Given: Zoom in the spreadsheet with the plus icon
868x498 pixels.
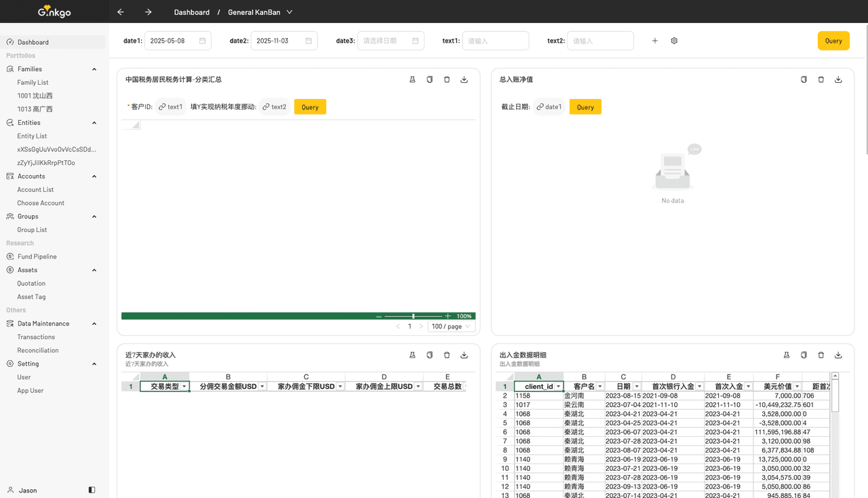Looking at the screenshot, I should pos(448,316).
